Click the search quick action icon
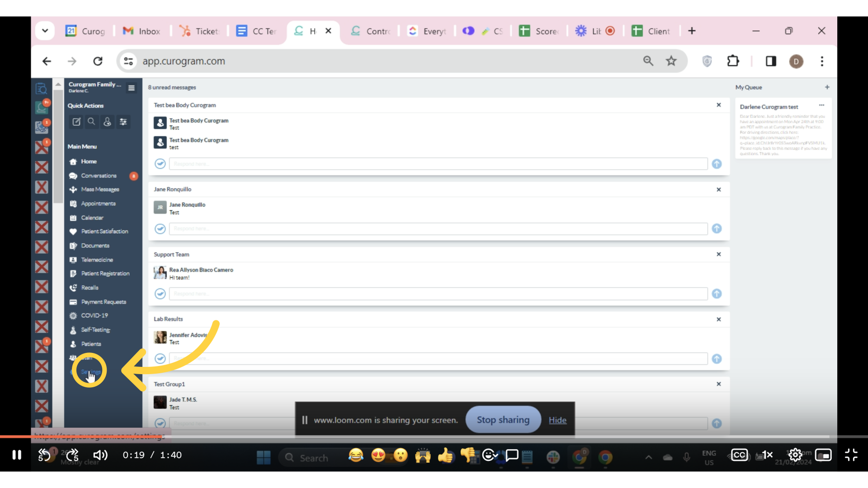The image size is (868, 488). tap(91, 122)
